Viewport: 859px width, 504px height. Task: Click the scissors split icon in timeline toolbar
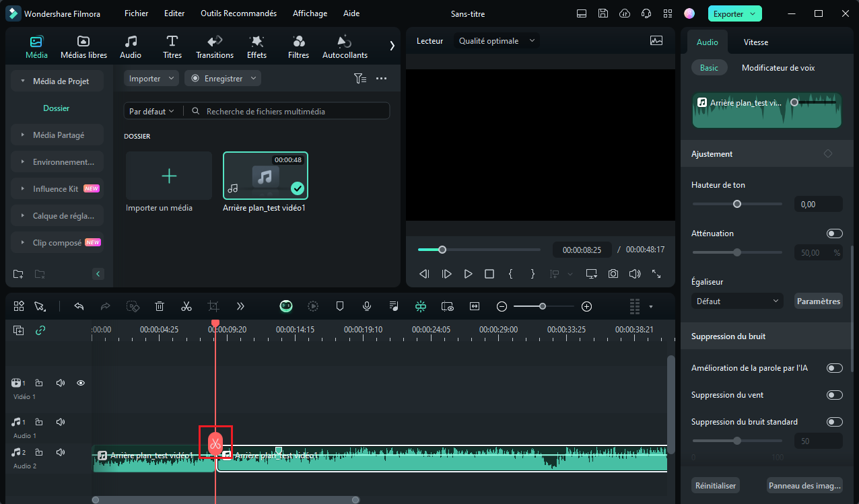coord(186,306)
